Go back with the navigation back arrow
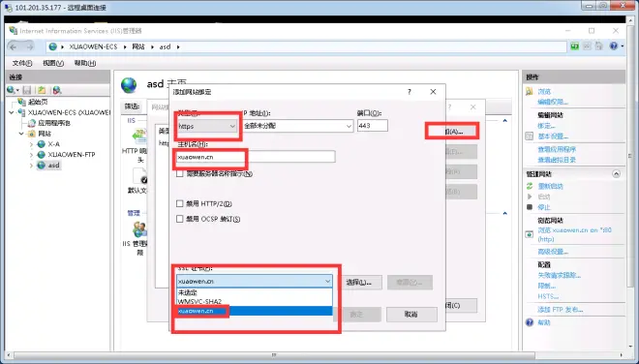The height and width of the screenshot is (364, 639). pos(13,46)
